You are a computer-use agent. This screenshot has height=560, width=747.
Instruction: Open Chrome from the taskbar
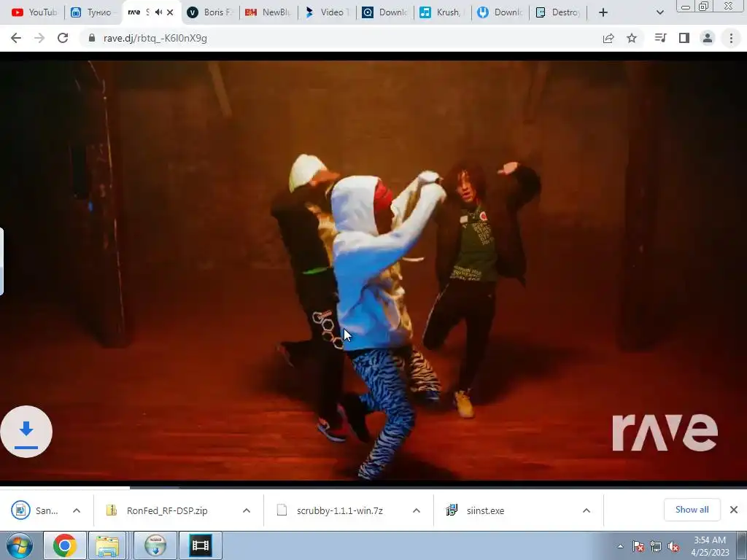[x=65, y=545]
